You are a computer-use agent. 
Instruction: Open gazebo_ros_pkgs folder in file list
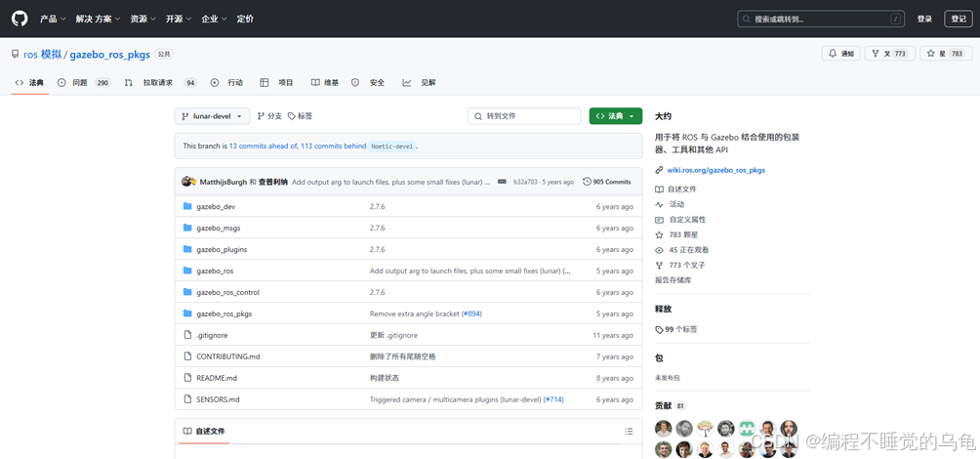pos(224,313)
